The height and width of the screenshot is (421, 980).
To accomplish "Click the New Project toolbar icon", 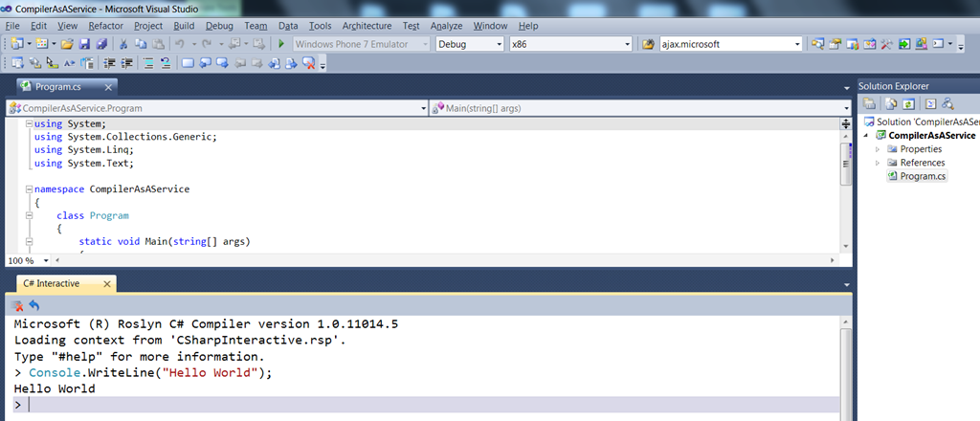I will click(16, 44).
